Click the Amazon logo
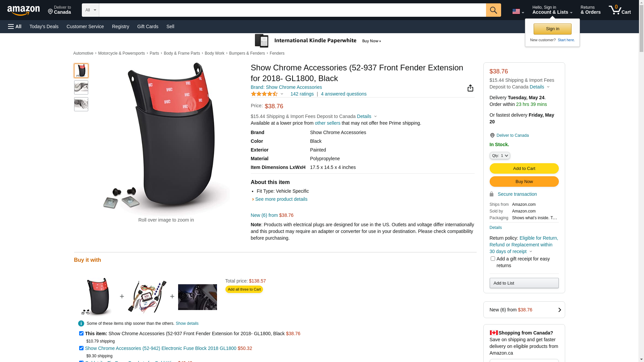 tap(23, 11)
